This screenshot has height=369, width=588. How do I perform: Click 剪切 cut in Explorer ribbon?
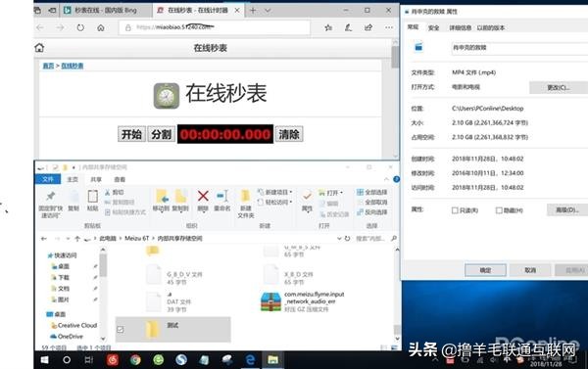point(114,192)
